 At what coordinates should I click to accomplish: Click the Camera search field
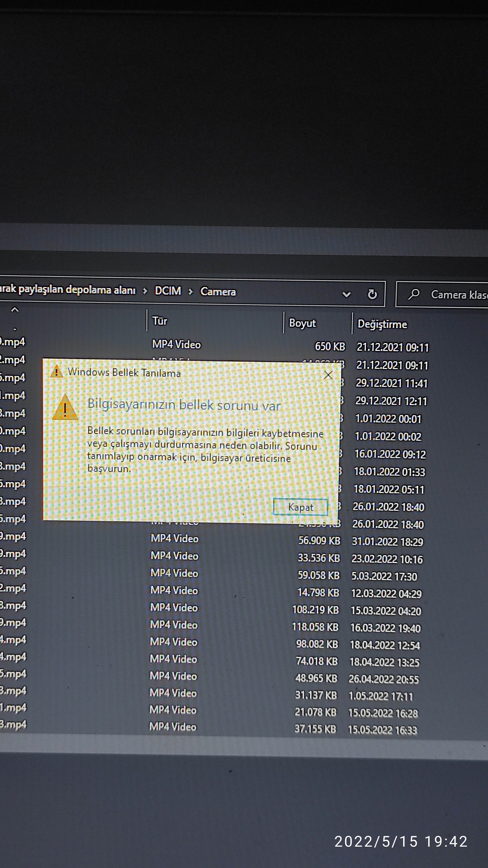pyautogui.click(x=458, y=295)
